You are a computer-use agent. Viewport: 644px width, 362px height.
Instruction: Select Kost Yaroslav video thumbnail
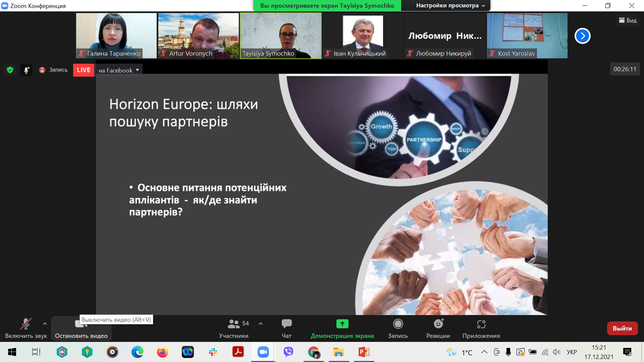tap(527, 36)
